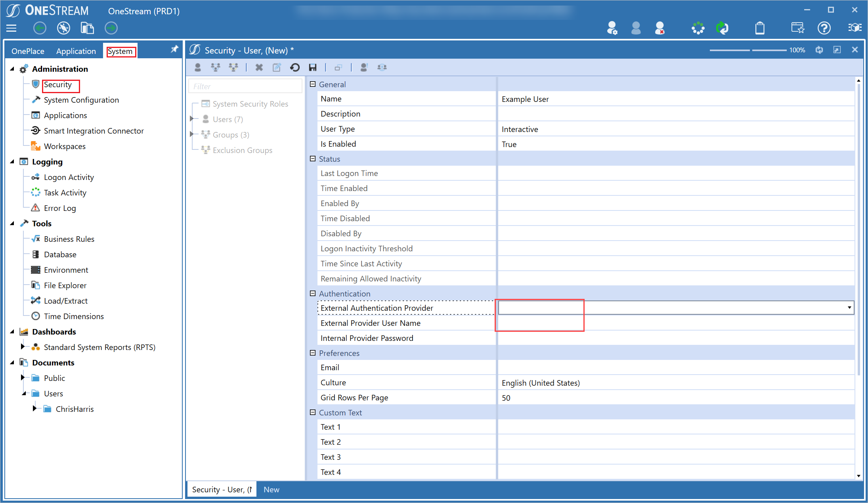Expand the Security pane to full view
Viewport: 868px width, 503px height.
(837, 50)
